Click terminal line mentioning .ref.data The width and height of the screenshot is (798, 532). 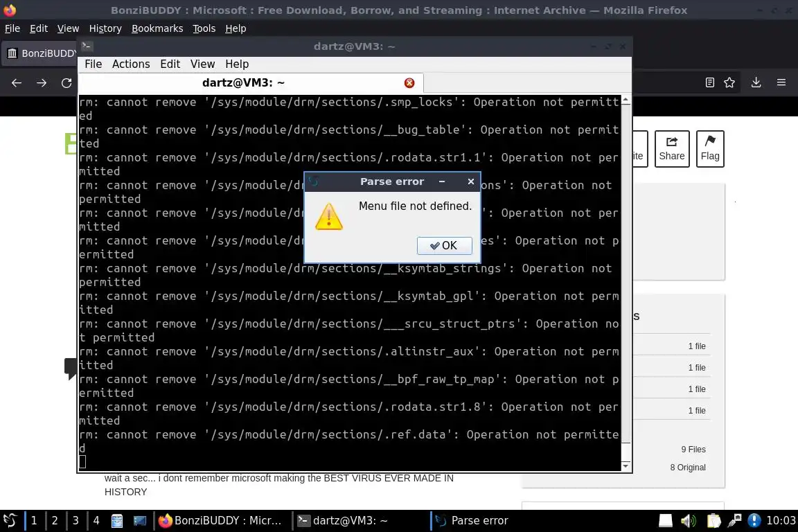(x=349, y=441)
